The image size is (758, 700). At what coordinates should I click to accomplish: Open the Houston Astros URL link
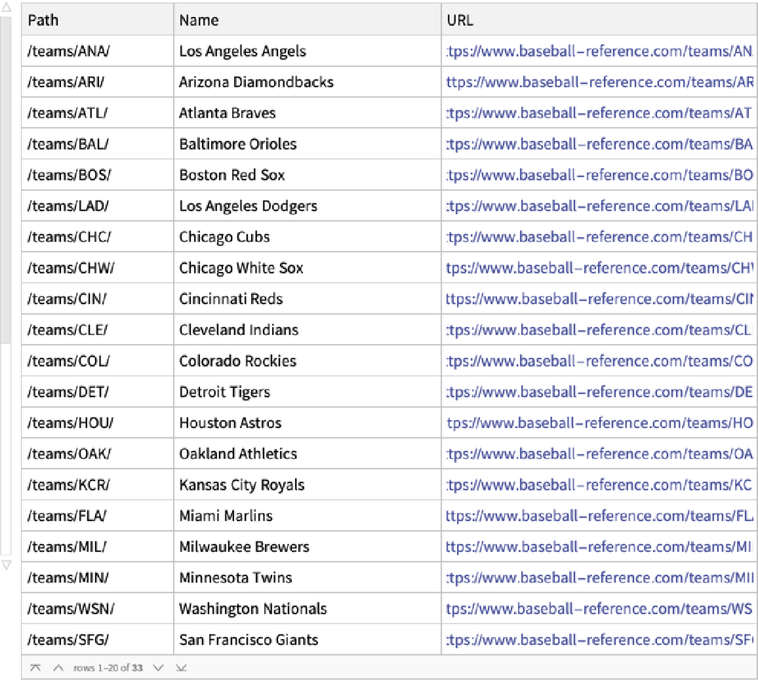click(x=599, y=423)
